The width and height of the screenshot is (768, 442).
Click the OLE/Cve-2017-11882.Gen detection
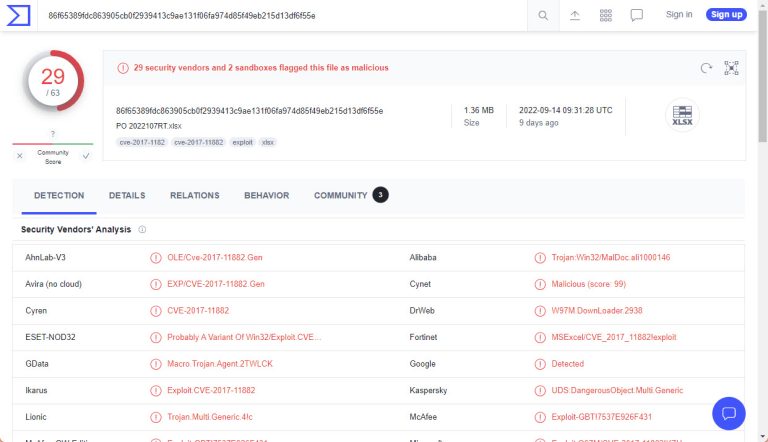215,258
